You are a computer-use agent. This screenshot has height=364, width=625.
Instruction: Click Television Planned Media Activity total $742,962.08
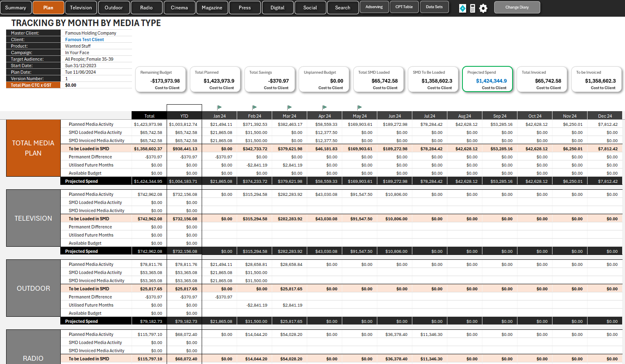(x=150, y=194)
